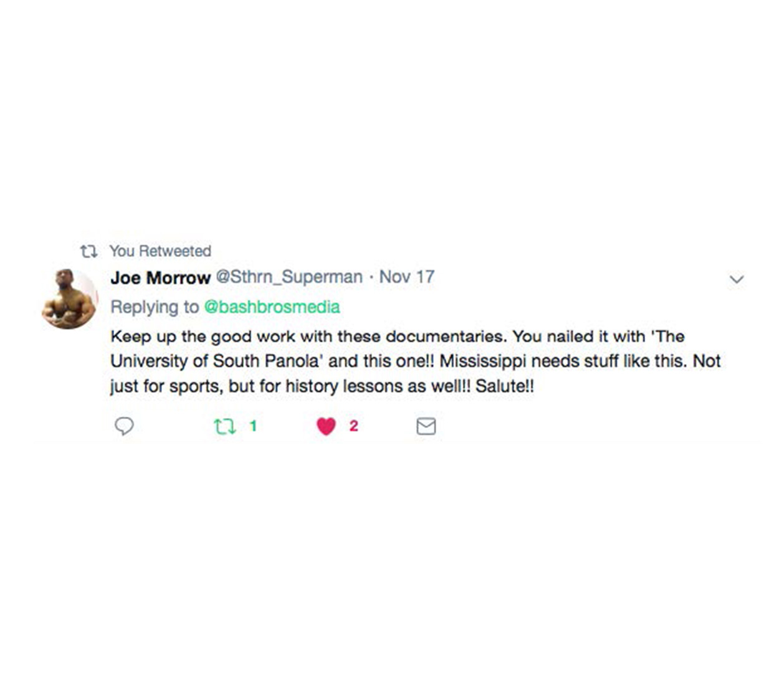
Task: Open Joe Morrow's profile picture
Action: [69, 299]
